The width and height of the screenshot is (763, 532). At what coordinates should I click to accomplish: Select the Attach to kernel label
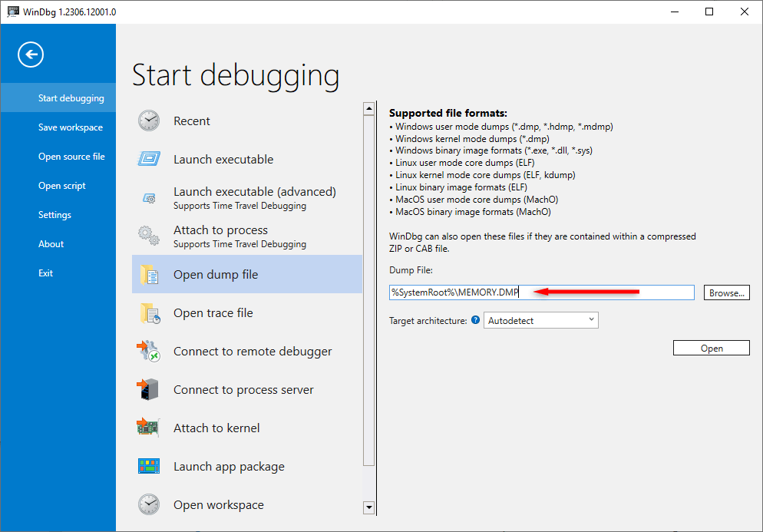pos(216,428)
